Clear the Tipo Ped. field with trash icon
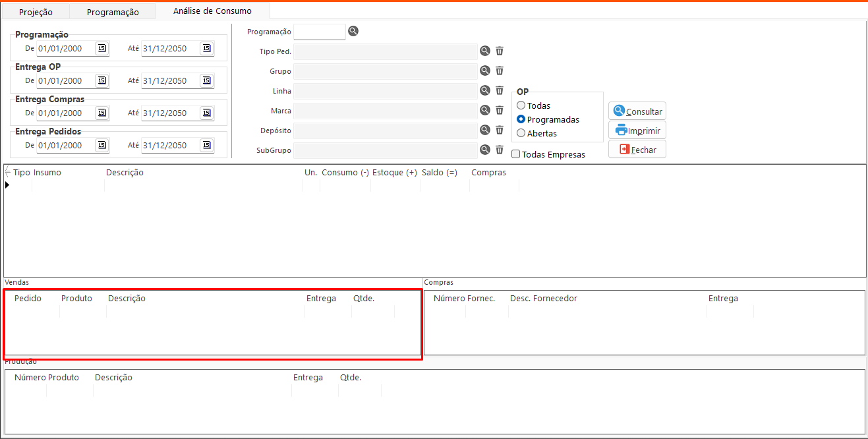868x439 pixels. click(x=500, y=51)
